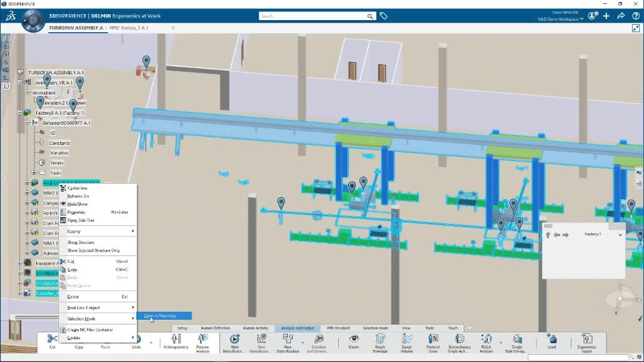Select the Timers tree item
Viewport: 644px width, 362px height.
tap(56, 163)
